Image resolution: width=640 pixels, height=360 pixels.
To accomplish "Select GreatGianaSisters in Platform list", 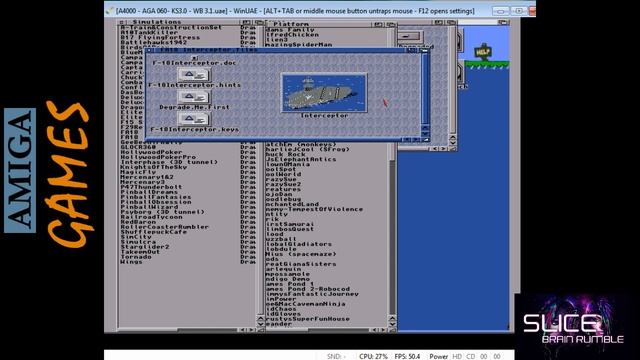I will (301, 264).
